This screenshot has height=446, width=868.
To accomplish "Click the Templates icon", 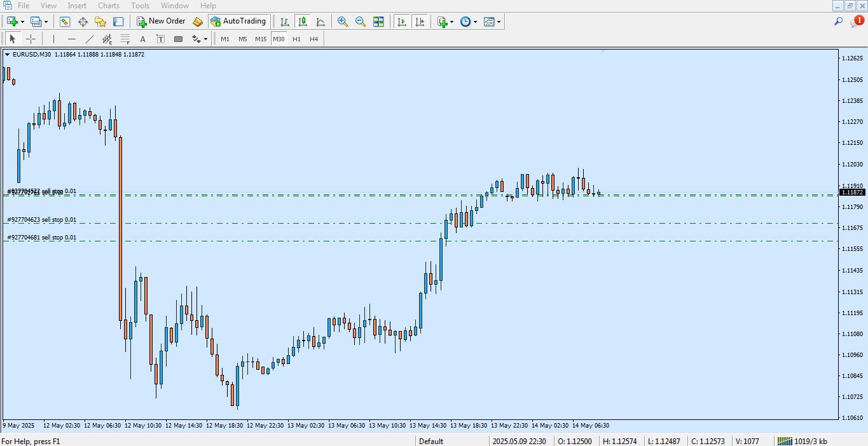I will [x=489, y=22].
